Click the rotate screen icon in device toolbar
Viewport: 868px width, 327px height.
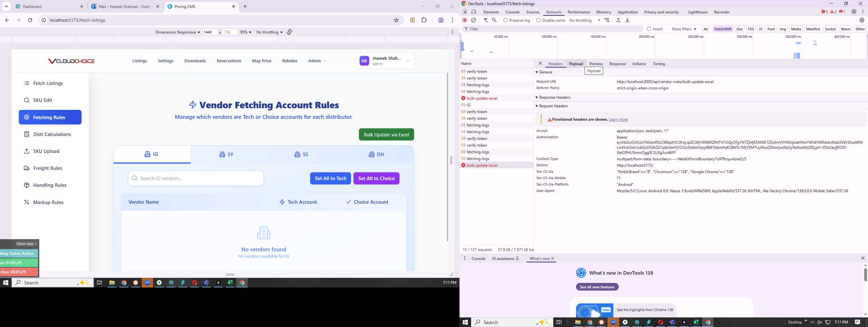tap(289, 32)
